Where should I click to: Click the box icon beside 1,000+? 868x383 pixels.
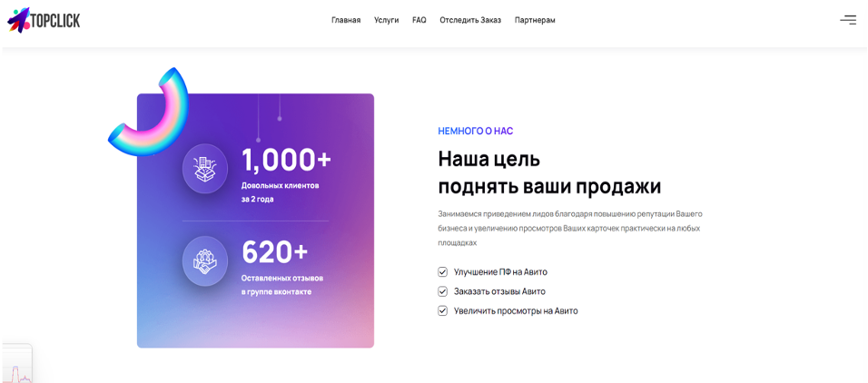point(205,167)
